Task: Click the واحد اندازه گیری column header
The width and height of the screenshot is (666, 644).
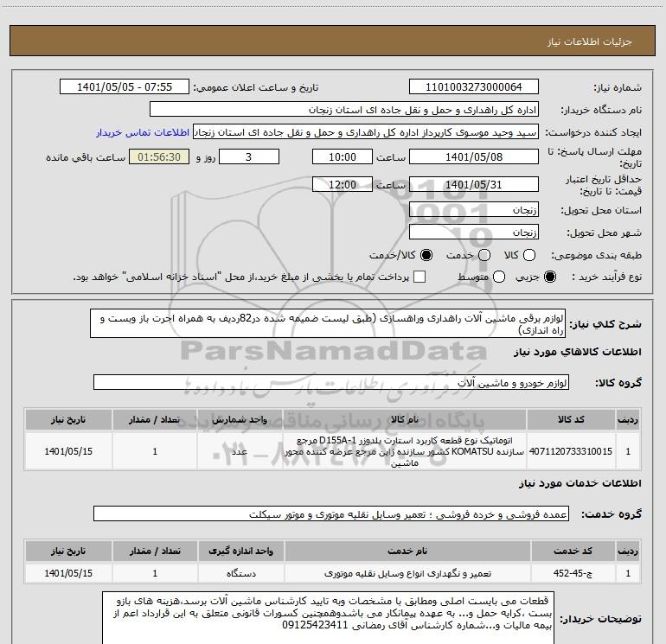Action: (240, 551)
